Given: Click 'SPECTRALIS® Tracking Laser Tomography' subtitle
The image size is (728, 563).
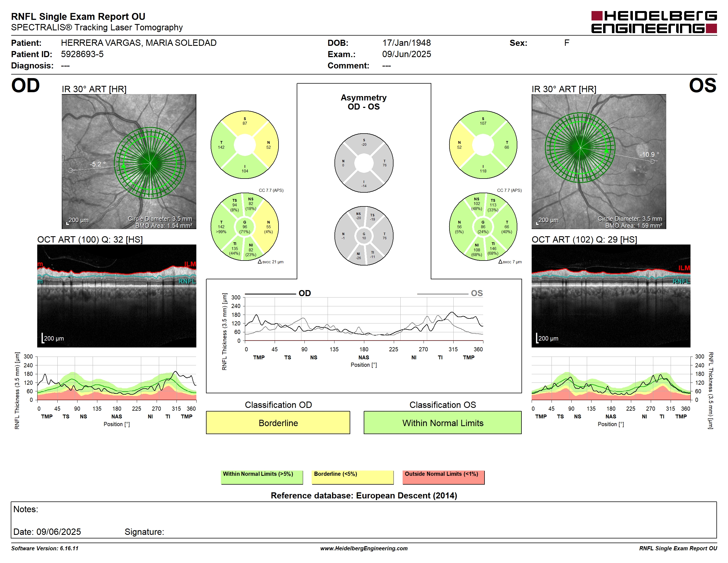Looking at the screenshot, I should point(97,27).
